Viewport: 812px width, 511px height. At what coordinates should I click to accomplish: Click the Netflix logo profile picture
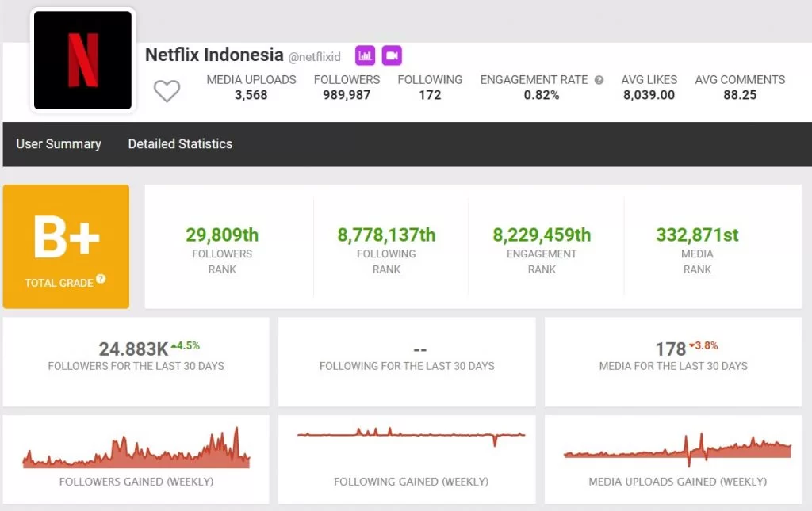[x=82, y=60]
